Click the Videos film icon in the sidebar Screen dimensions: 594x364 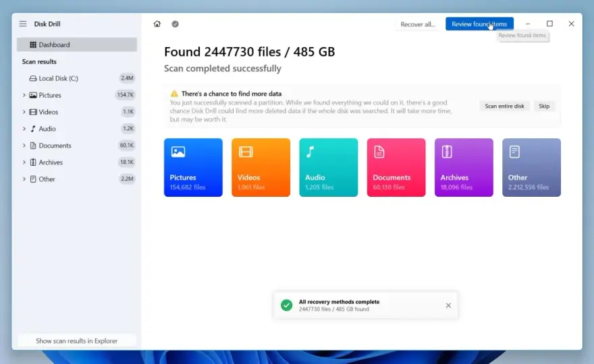(x=33, y=112)
